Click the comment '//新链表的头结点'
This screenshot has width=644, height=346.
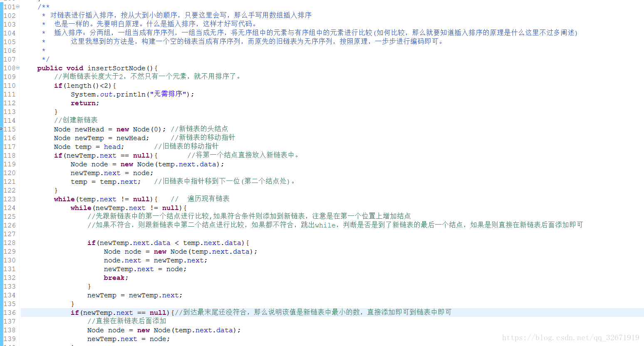click(199, 129)
